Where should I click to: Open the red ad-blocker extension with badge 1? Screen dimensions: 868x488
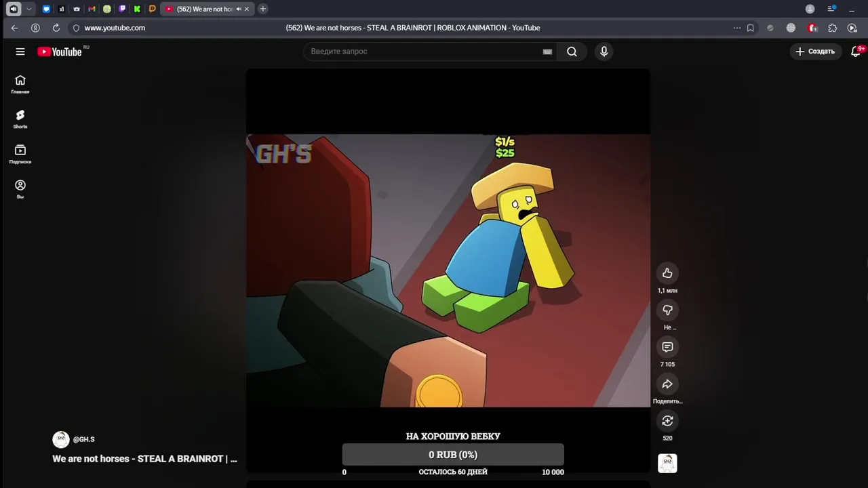tap(812, 28)
